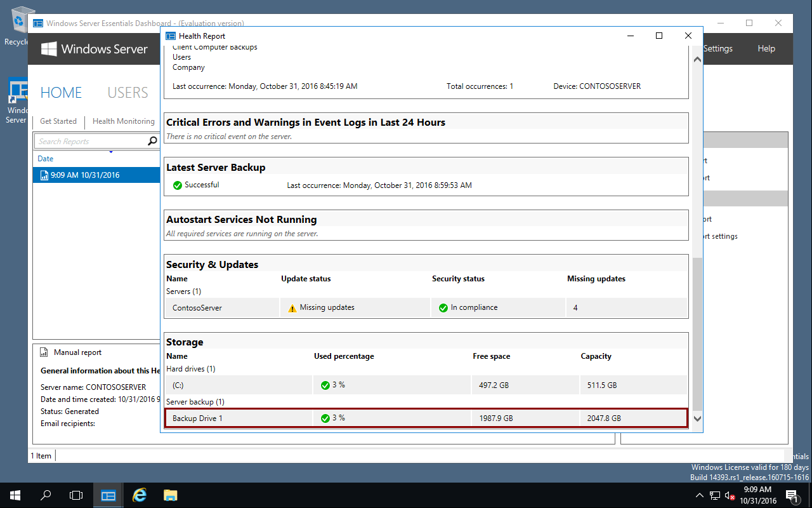Click scroll down arrow in Health Report

click(x=697, y=418)
